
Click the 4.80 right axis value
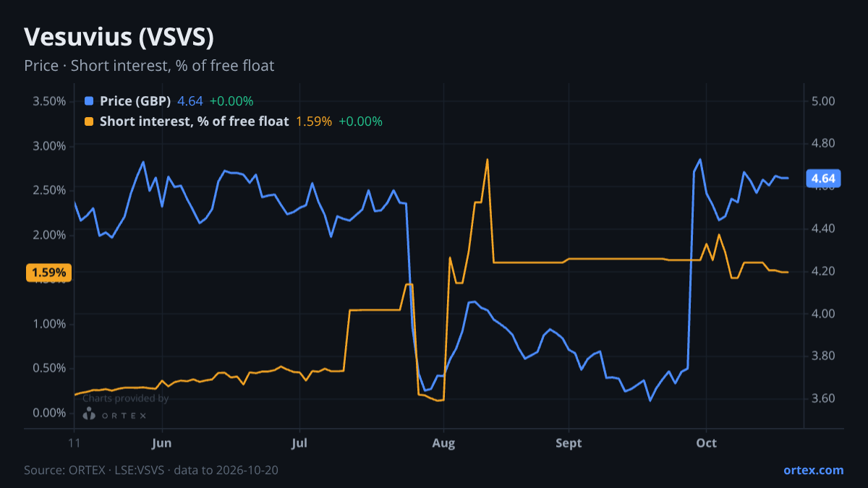coord(824,144)
